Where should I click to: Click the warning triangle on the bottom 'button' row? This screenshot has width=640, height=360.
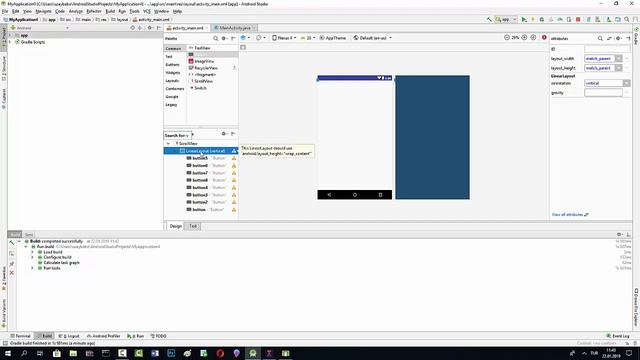pyautogui.click(x=234, y=210)
